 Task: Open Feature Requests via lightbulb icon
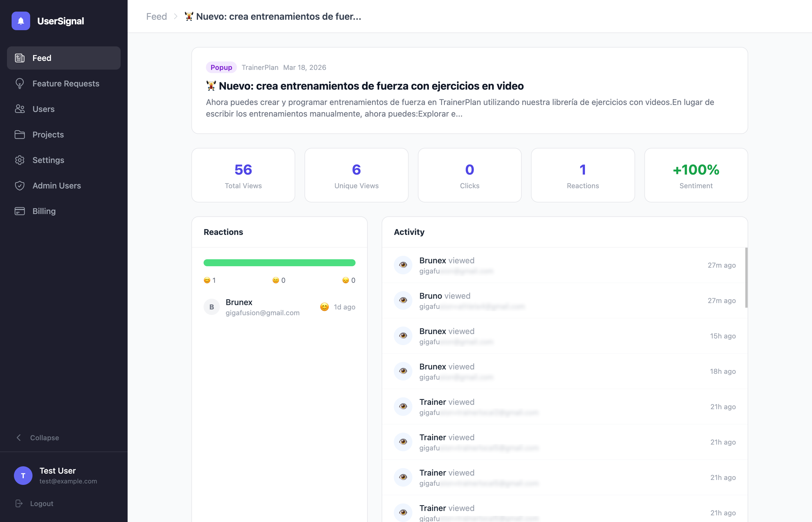(20, 84)
